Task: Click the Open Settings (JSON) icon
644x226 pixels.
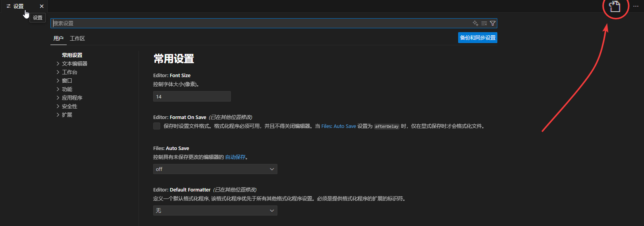Action: pyautogui.click(x=615, y=7)
